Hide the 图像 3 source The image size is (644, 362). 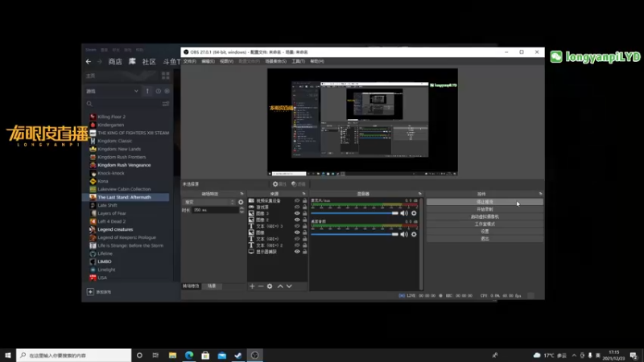click(x=297, y=213)
